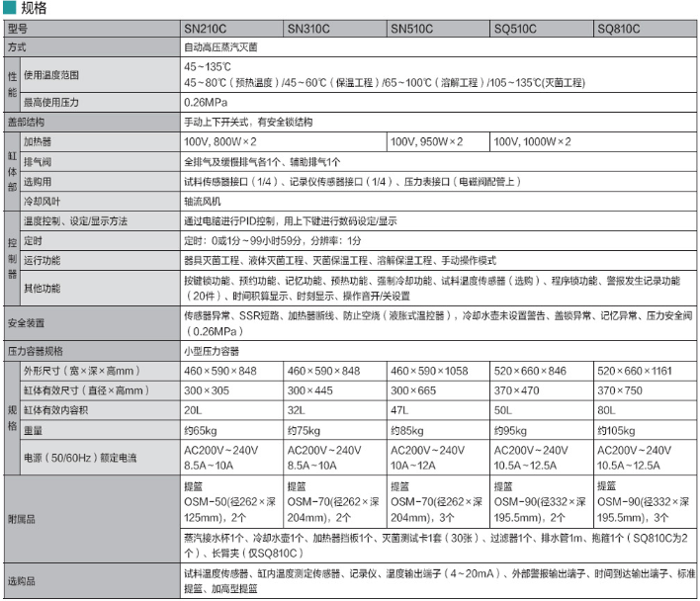The image size is (700, 601).
Task: Click the 520×660×1161 dimension cell
Action: pos(645,372)
